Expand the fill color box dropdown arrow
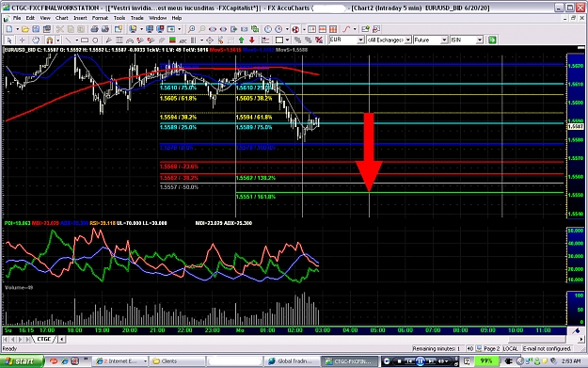The image size is (588, 368). [x=287, y=40]
